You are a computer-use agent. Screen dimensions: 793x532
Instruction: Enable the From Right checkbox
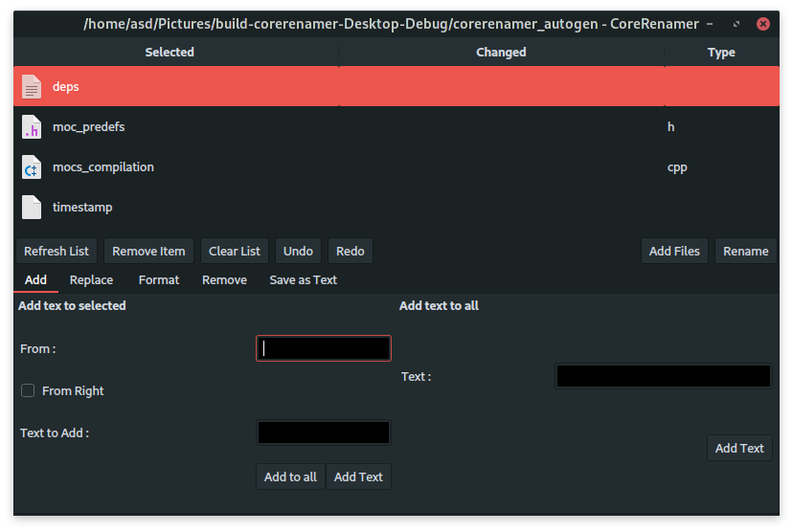tap(28, 390)
